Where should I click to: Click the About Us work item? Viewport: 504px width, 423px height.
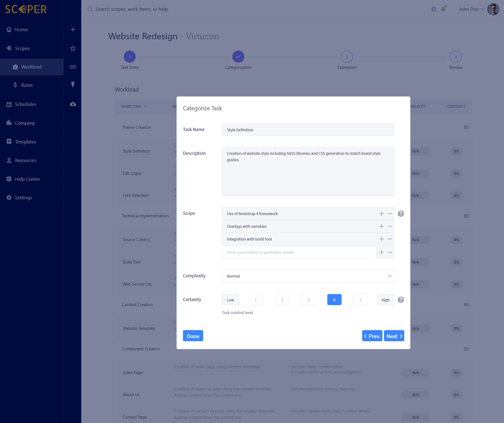[131, 395]
